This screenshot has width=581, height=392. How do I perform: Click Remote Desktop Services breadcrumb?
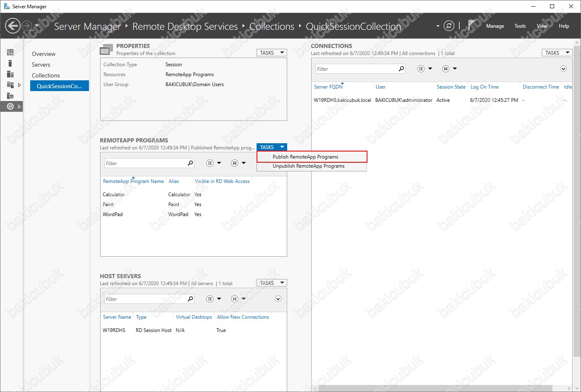click(185, 26)
